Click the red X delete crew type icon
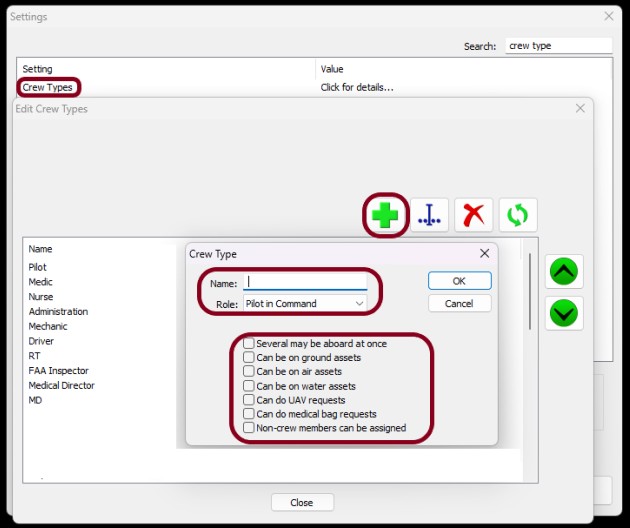The width and height of the screenshot is (630, 528). tap(474, 215)
